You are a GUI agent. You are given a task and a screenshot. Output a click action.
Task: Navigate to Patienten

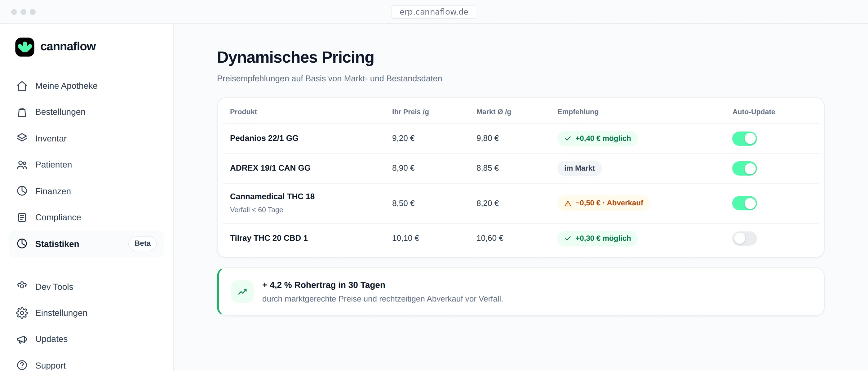point(86,165)
